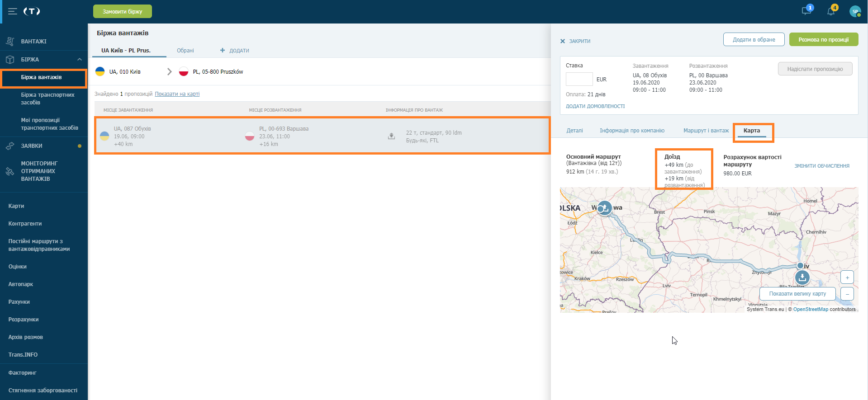The width and height of the screenshot is (868, 400).
Task: Click the Заявки sidebar icon
Action: point(10,146)
